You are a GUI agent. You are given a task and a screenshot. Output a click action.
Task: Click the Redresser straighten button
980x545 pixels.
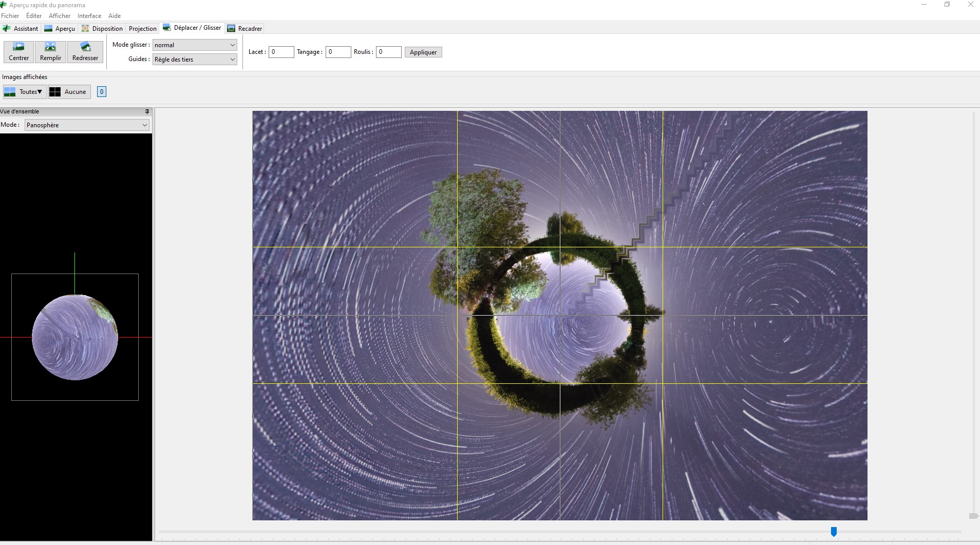click(x=85, y=52)
